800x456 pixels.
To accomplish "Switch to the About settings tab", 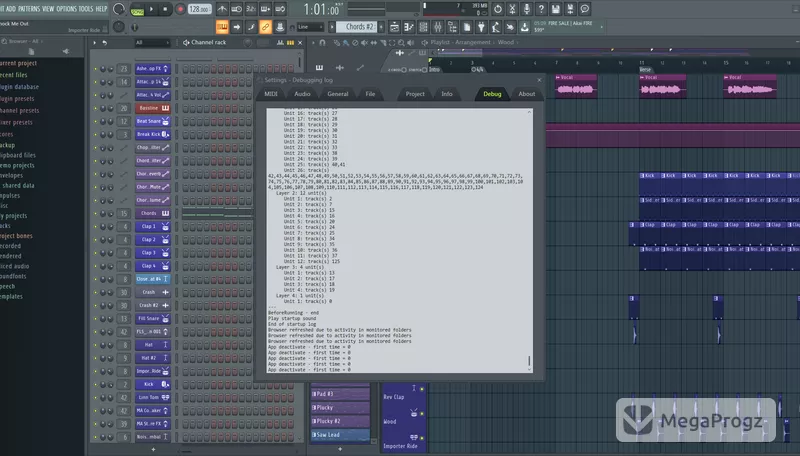I will [527, 94].
